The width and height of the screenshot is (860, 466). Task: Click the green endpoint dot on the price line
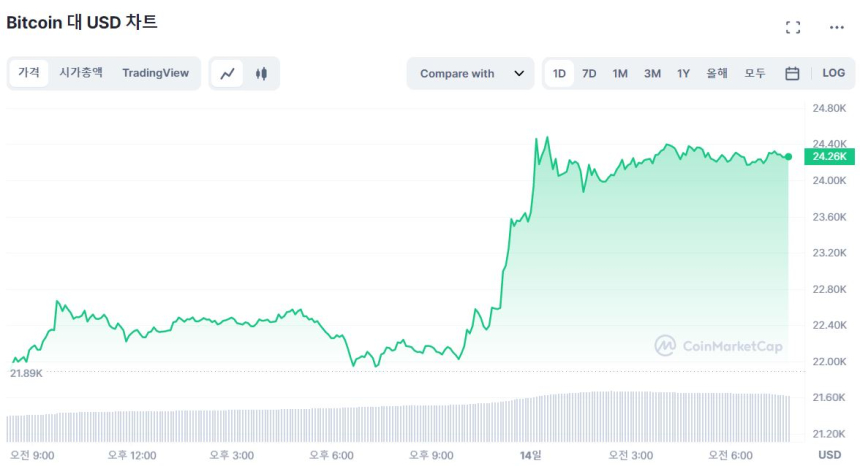point(789,156)
